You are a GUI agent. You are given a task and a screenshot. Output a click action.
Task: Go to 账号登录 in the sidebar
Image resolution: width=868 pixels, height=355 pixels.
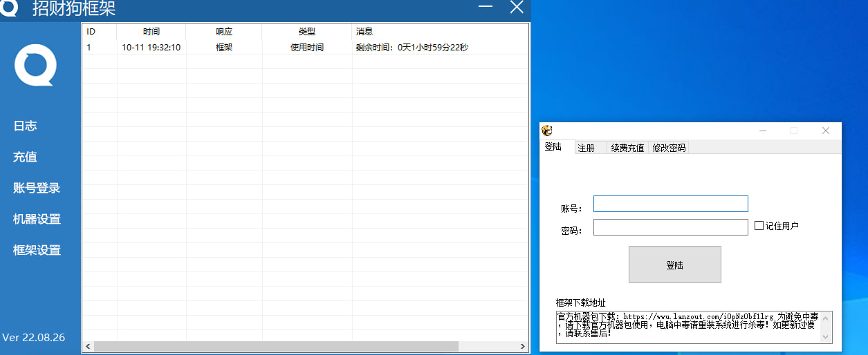pyautogui.click(x=37, y=188)
